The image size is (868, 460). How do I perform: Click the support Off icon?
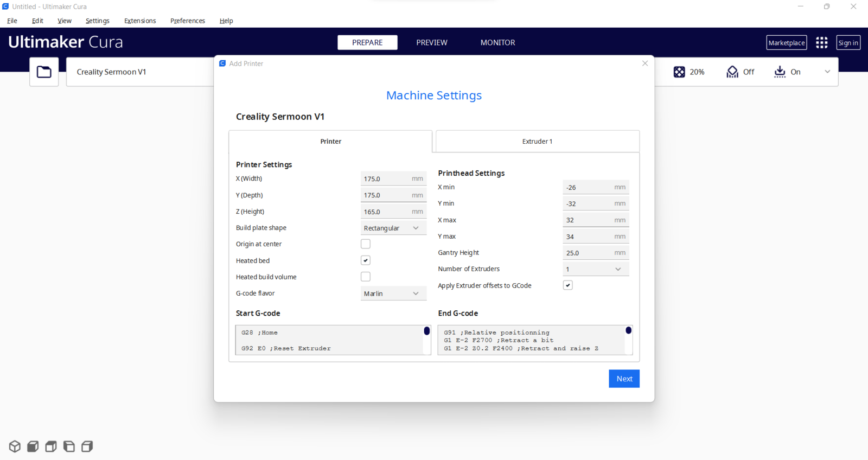tap(732, 72)
